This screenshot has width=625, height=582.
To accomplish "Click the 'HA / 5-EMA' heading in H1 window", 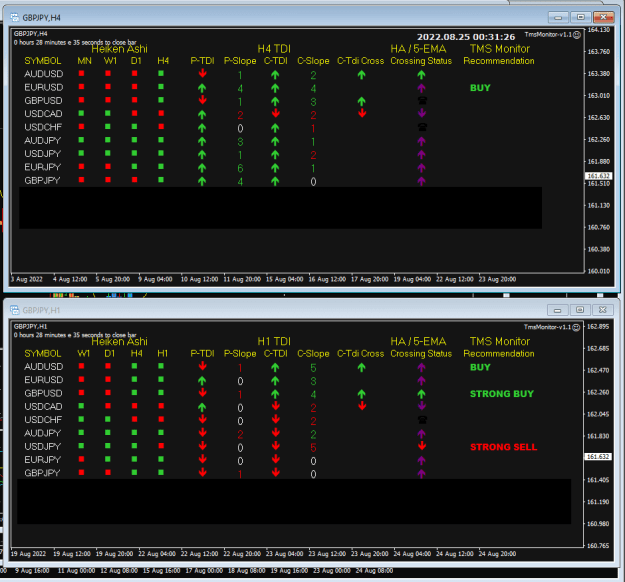I will pyautogui.click(x=418, y=341).
